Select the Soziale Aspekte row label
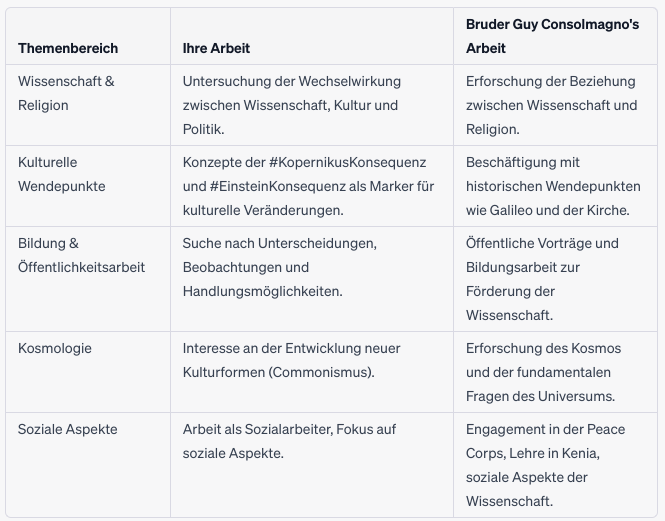Screen dimensions: 665x521 click(67, 429)
